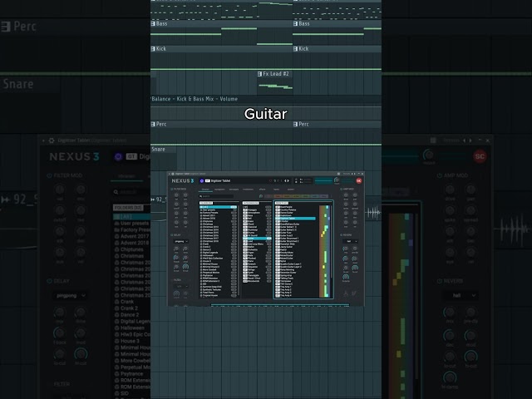Image resolution: width=532 pixels, height=399 pixels.
Task: Close the Nexus plugin window
Action: point(362,174)
